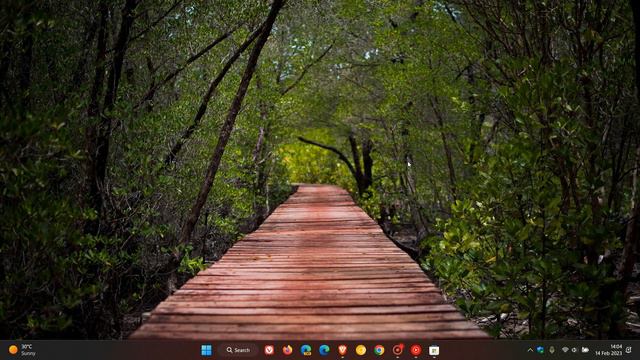Open the Vivaldi browser with white square icon

coord(269,350)
